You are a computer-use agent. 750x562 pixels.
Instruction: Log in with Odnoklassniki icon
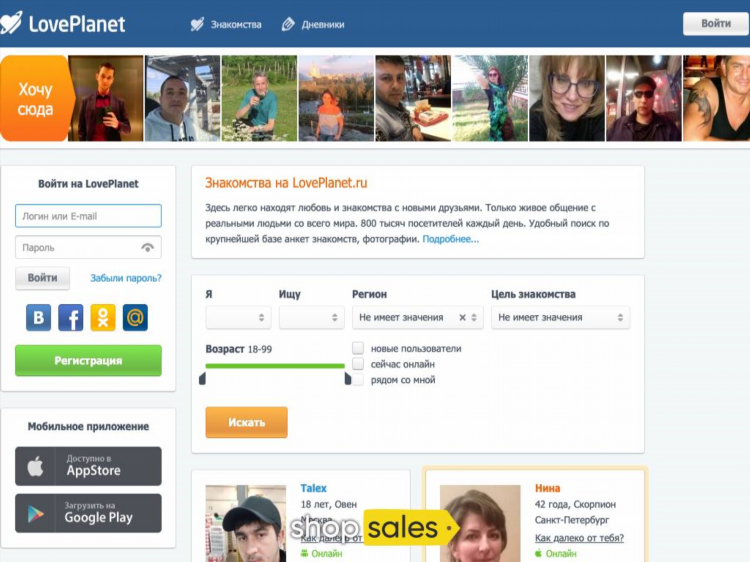pyautogui.click(x=103, y=318)
